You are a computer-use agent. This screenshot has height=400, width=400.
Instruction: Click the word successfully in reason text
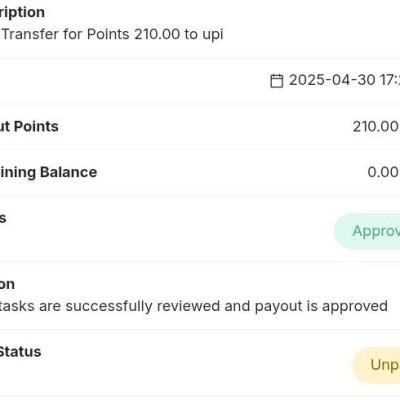coord(109,306)
